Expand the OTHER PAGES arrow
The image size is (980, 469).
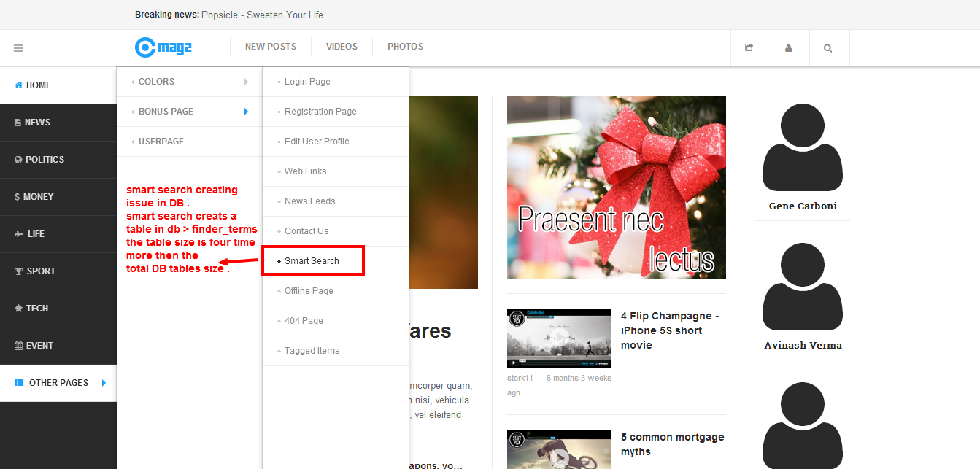104,382
